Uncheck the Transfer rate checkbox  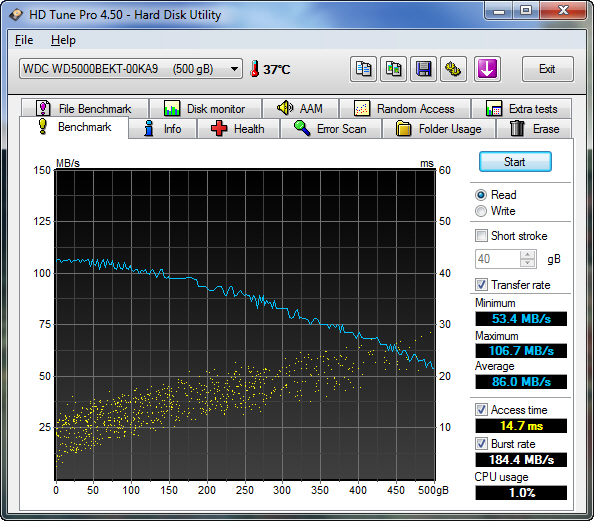(481, 285)
